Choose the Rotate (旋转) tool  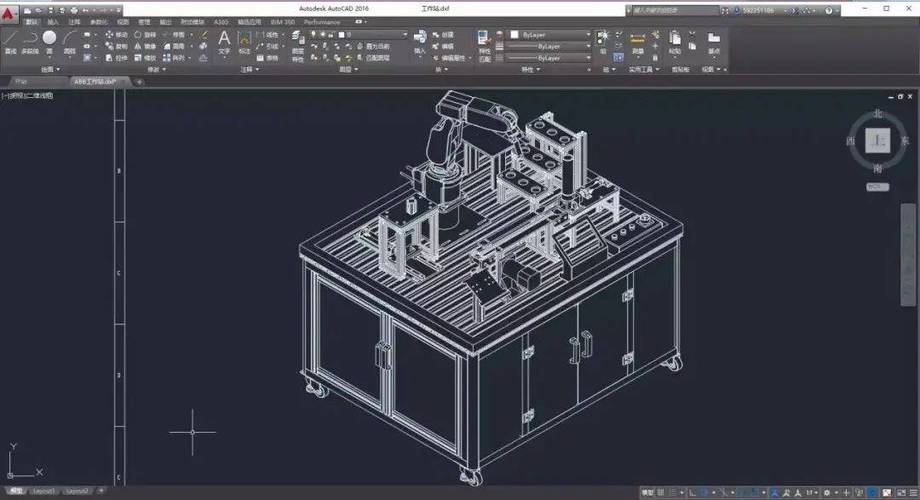pos(145,35)
